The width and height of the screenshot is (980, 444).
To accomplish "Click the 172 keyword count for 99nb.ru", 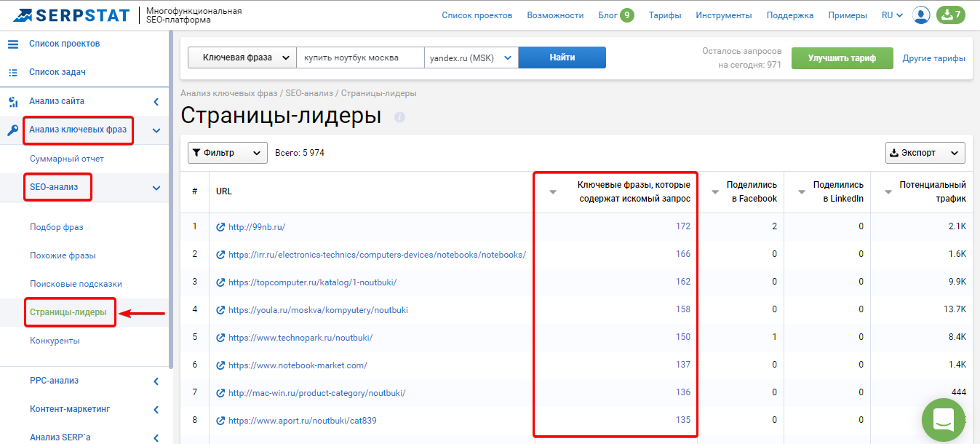I will click(682, 226).
